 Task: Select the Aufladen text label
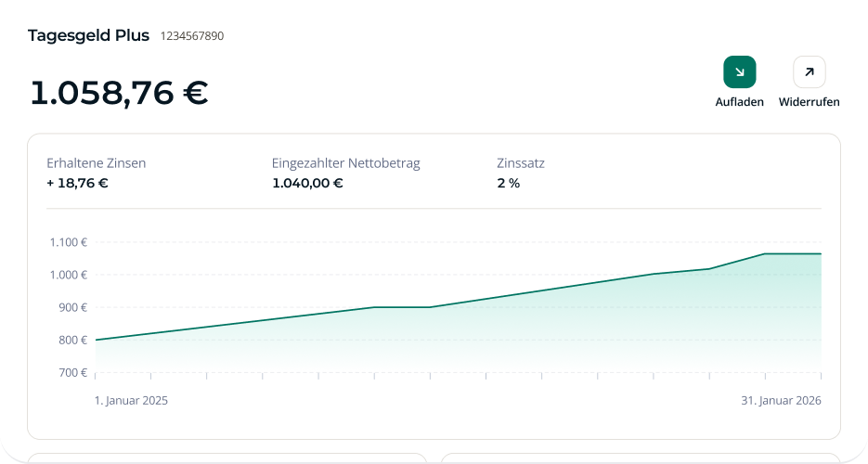point(739,102)
